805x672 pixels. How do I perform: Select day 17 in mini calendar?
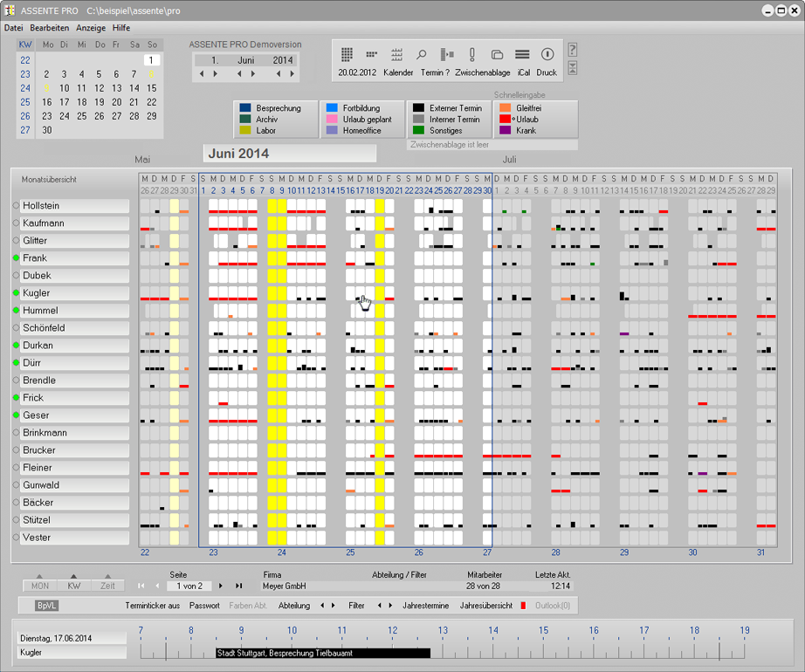65,102
